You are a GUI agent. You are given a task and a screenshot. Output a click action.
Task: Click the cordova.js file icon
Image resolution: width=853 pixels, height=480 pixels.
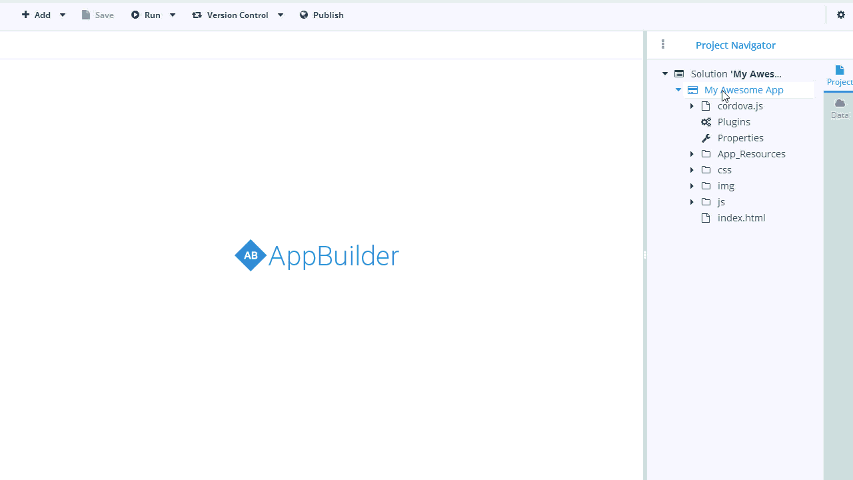(x=706, y=106)
